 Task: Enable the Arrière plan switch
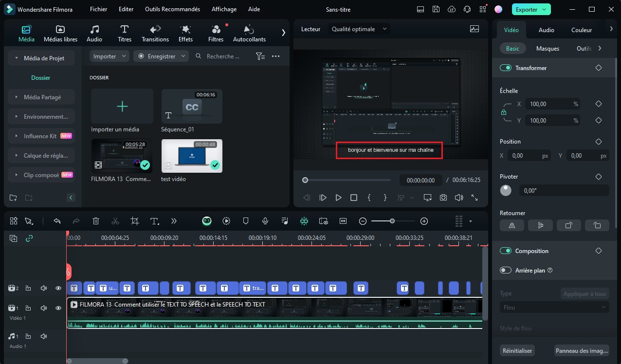point(506,270)
